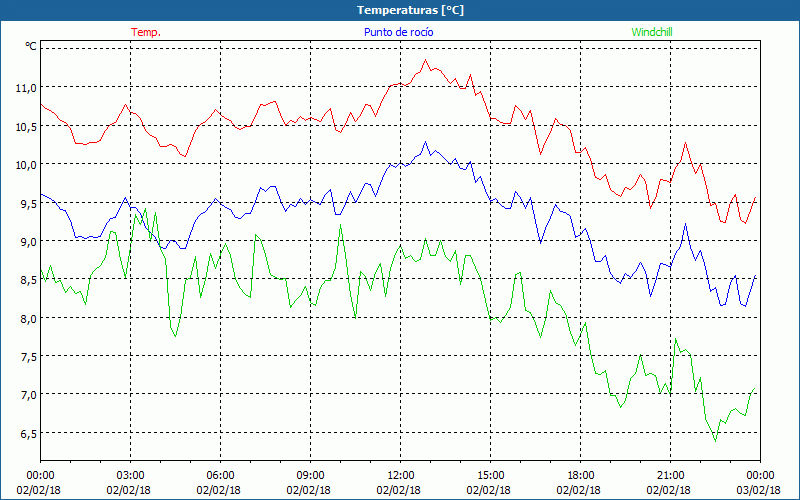Click the 06:00 time axis label
Image resolution: width=800 pixels, height=500 pixels.
220,476
